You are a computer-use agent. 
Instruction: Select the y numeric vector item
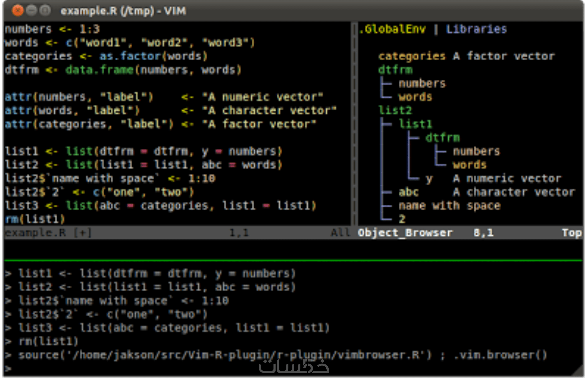click(429, 179)
